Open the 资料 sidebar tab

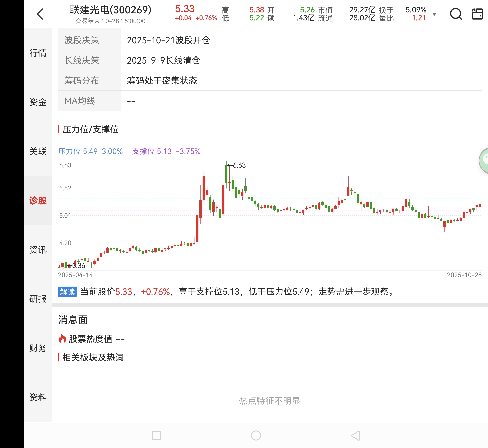[x=38, y=397]
